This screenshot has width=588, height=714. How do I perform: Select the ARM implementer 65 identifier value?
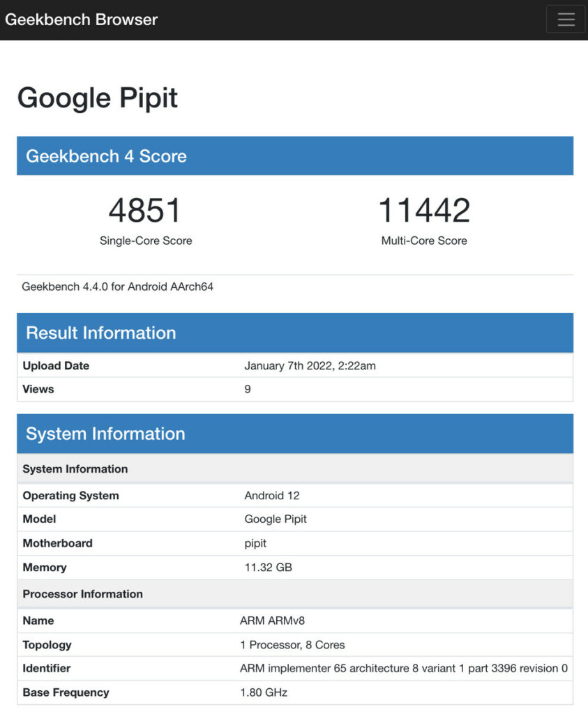coord(404,669)
